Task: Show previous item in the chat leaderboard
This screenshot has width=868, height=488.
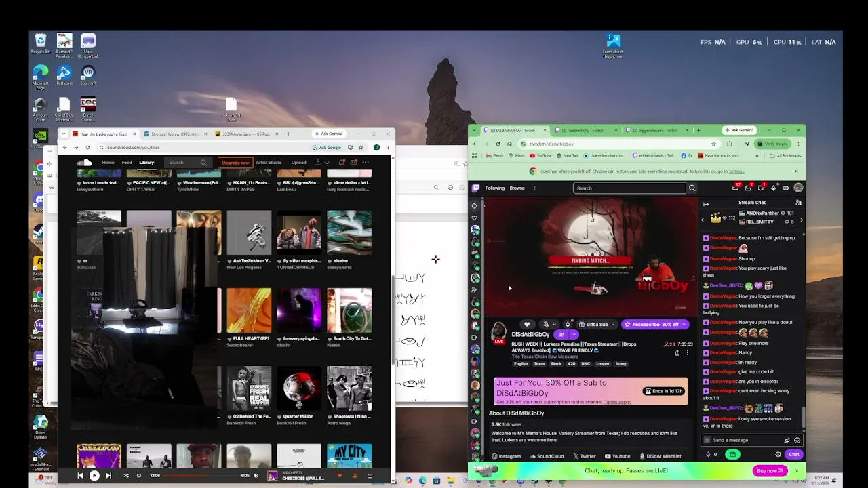Action: click(x=703, y=220)
